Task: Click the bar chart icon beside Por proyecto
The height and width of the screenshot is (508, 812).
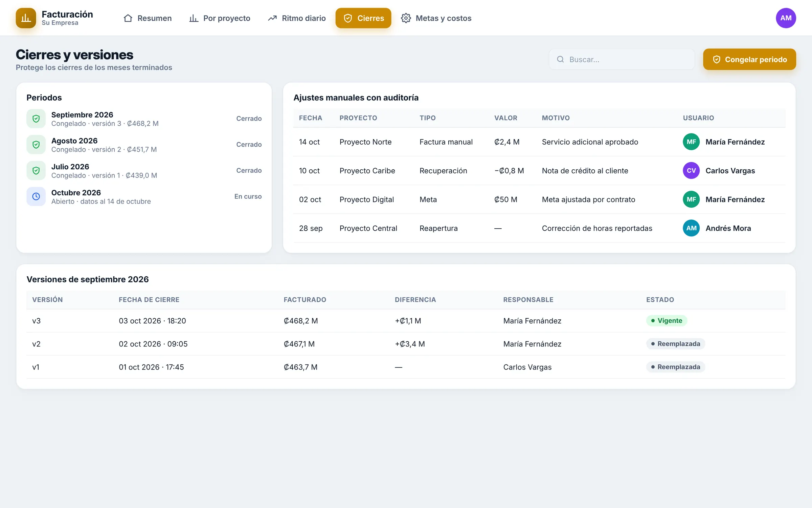Action: point(194,18)
